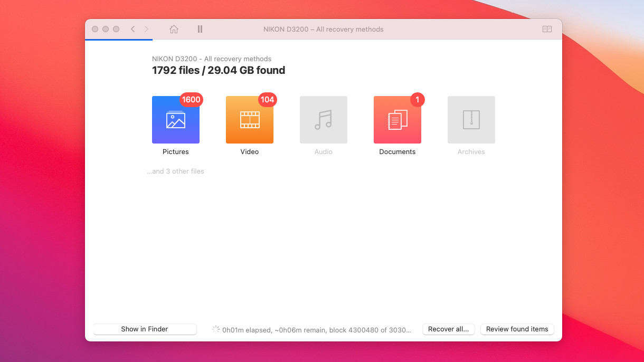
Task: Click the 1600 badge on Pictures
Action: click(x=191, y=100)
